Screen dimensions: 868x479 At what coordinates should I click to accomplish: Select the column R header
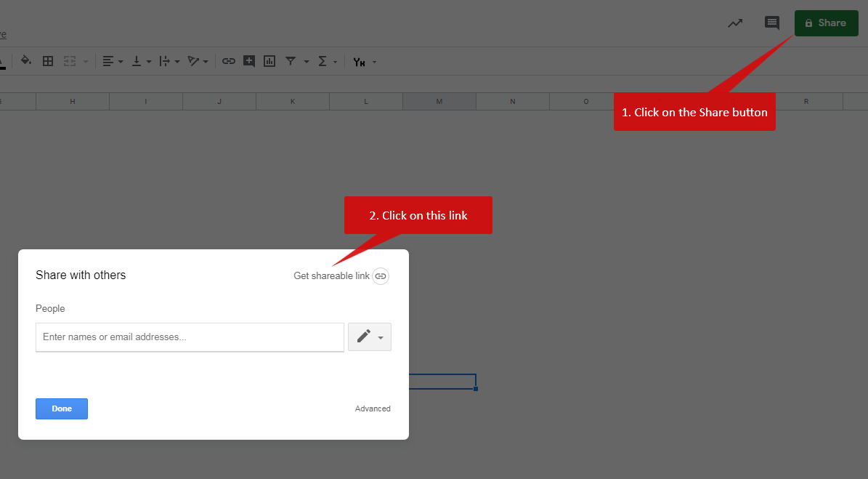click(x=806, y=101)
